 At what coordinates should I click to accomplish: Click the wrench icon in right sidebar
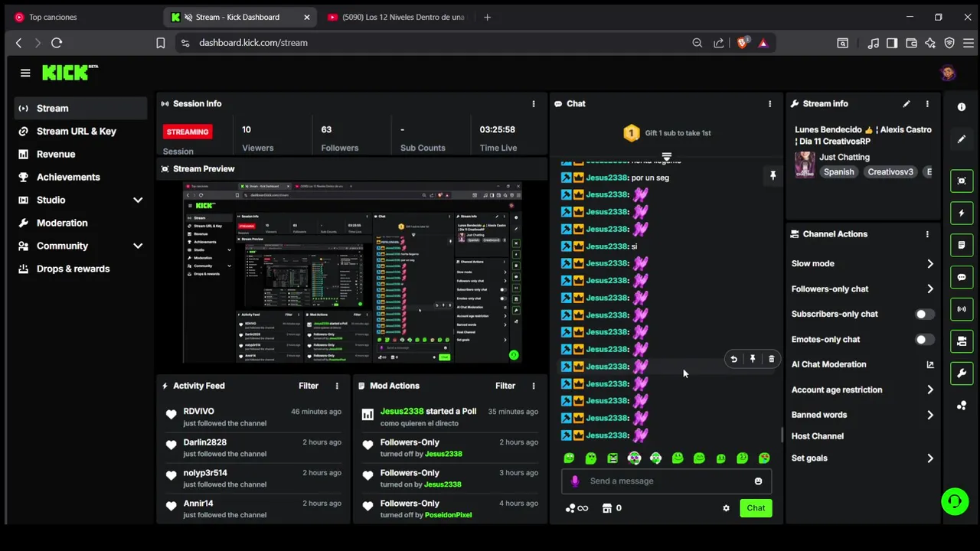tap(962, 373)
